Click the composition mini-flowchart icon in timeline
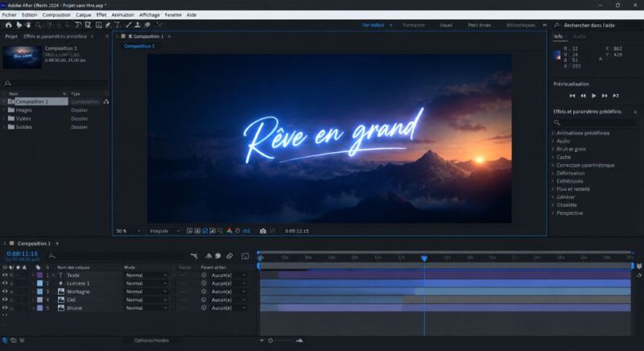Viewport: 644px width, 351px height. click(194, 256)
